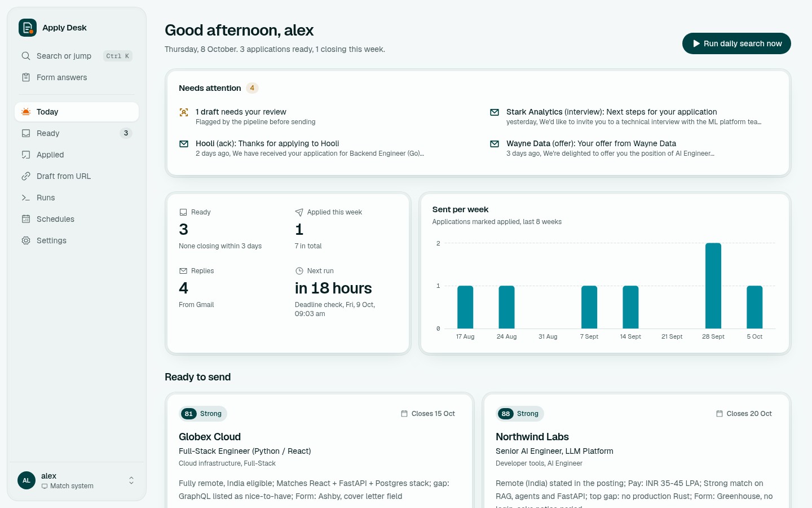Open Settings from sidebar
The image size is (812, 508).
coord(77,240)
